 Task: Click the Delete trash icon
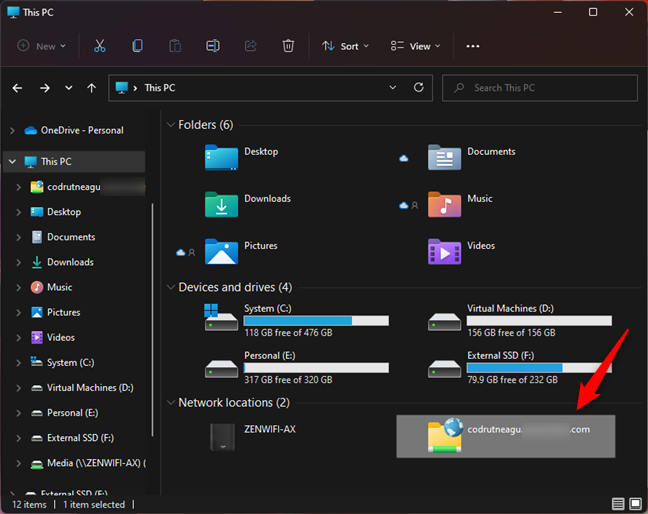point(288,46)
